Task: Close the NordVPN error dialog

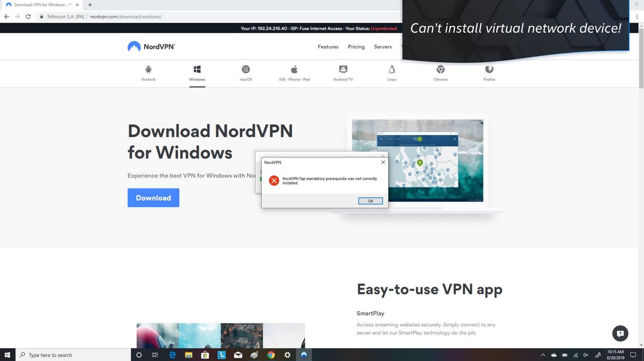Action: coord(383,162)
